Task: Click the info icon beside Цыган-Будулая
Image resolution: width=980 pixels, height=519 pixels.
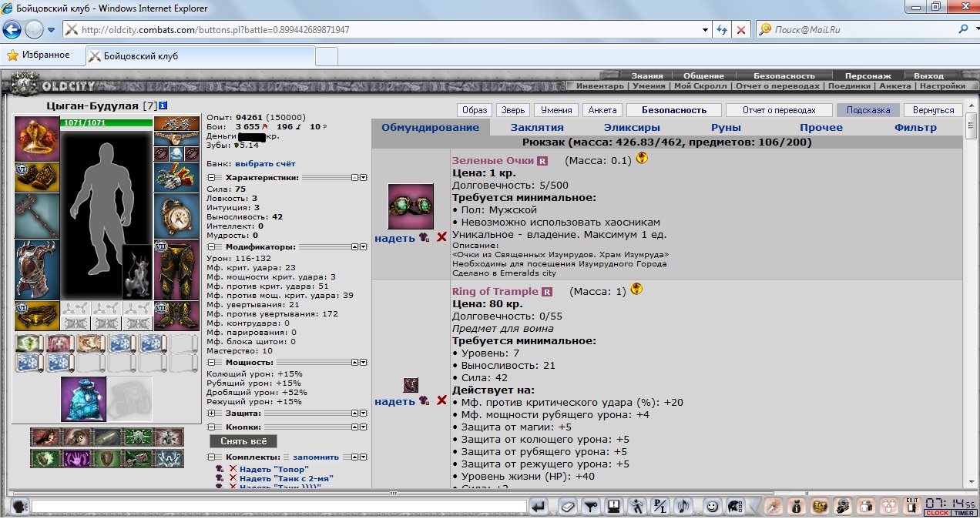Action: click(163, 105)
